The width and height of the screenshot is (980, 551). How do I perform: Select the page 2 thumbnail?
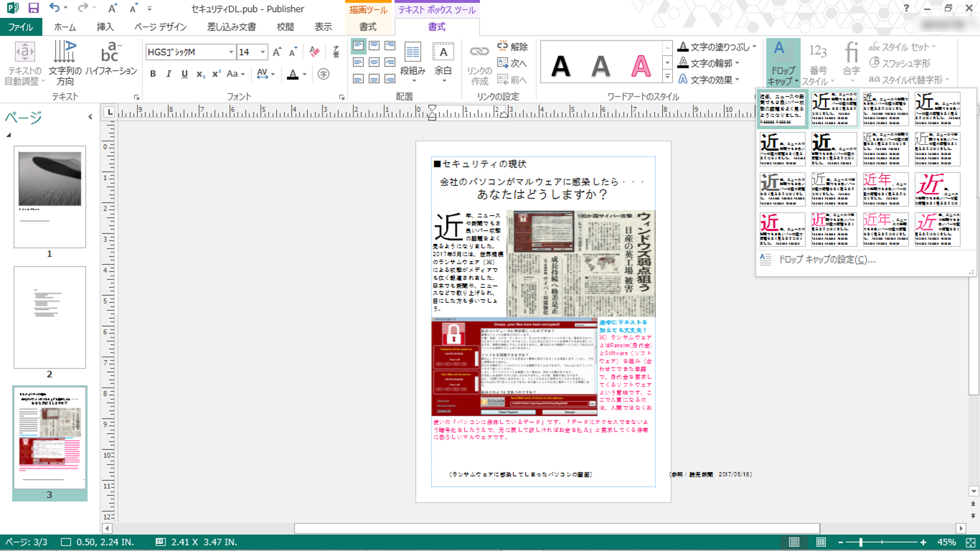(50, 317)
